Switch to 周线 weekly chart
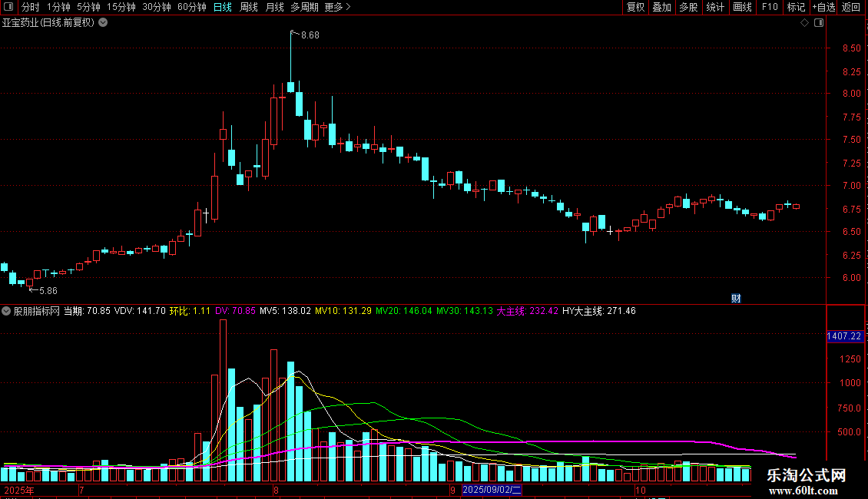 [x=249, y=7]
